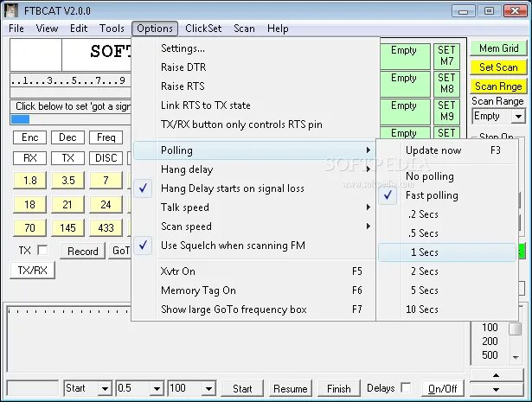Open the Start dropdown at bottom

(105, 388)
